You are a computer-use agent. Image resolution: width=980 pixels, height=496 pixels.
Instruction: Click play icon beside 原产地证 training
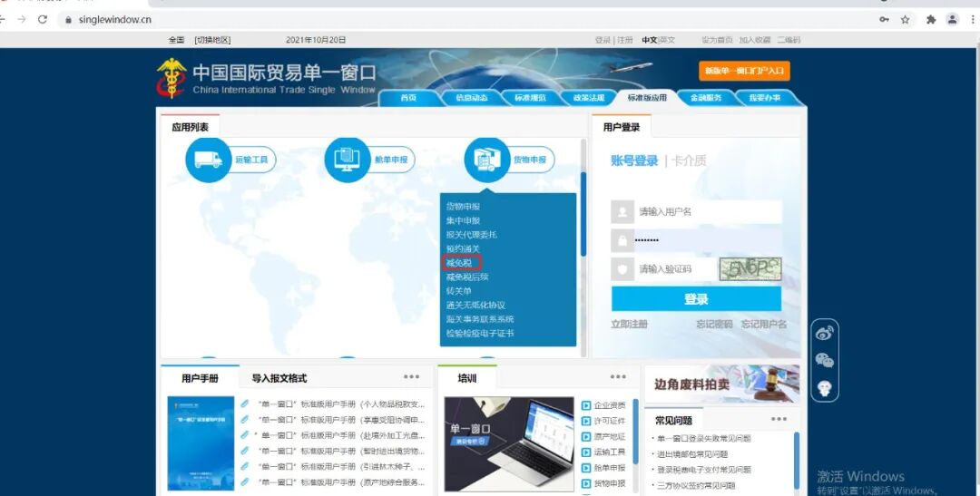[586, 437]
